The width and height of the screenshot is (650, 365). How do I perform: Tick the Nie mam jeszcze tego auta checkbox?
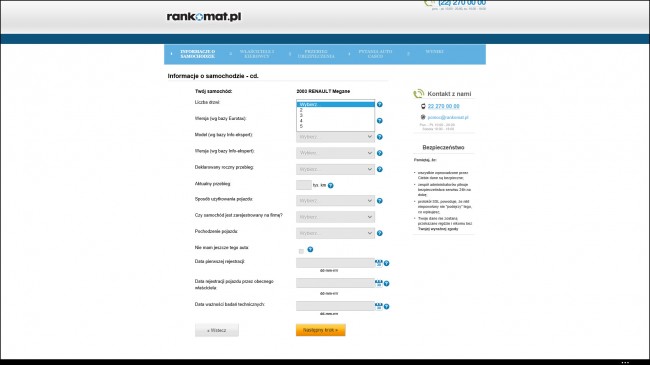(x=301, y=251)
